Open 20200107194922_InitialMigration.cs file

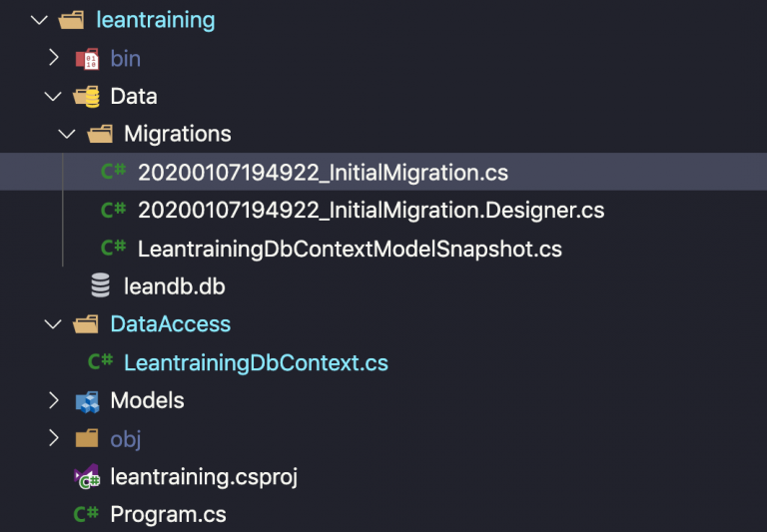[x=323, y=173]
